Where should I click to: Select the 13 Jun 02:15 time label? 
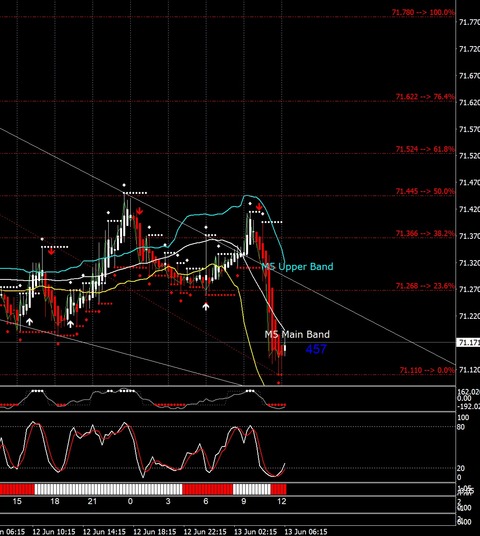(x=255, y=532)
